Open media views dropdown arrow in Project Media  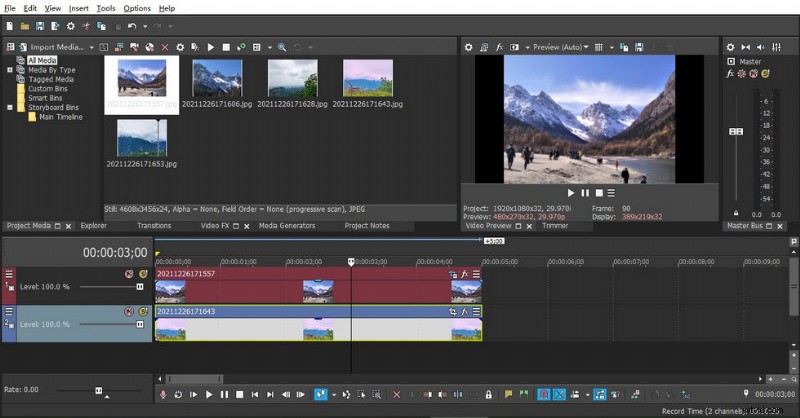point(269,47)
